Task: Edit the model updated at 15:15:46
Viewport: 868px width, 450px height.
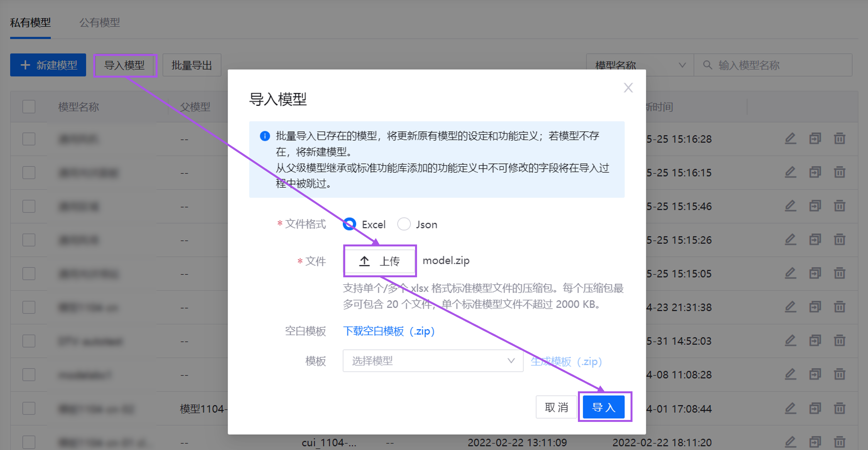Action: (x=791, y=206)
